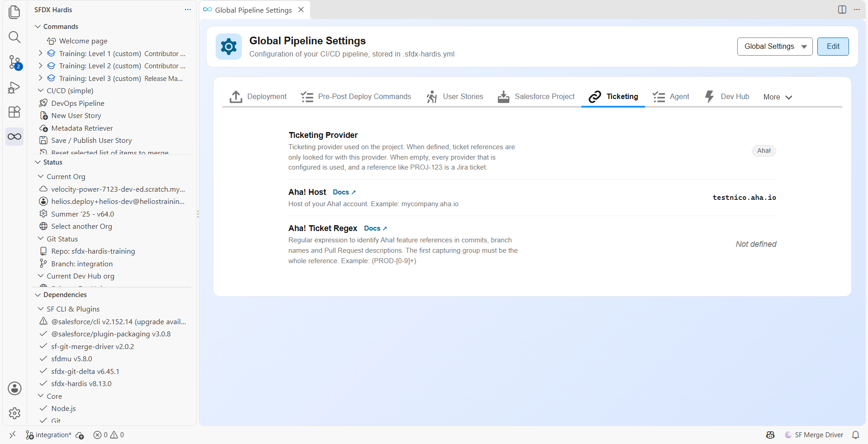
Task: Open Run and Debug view
Action: tap(14, 87)
